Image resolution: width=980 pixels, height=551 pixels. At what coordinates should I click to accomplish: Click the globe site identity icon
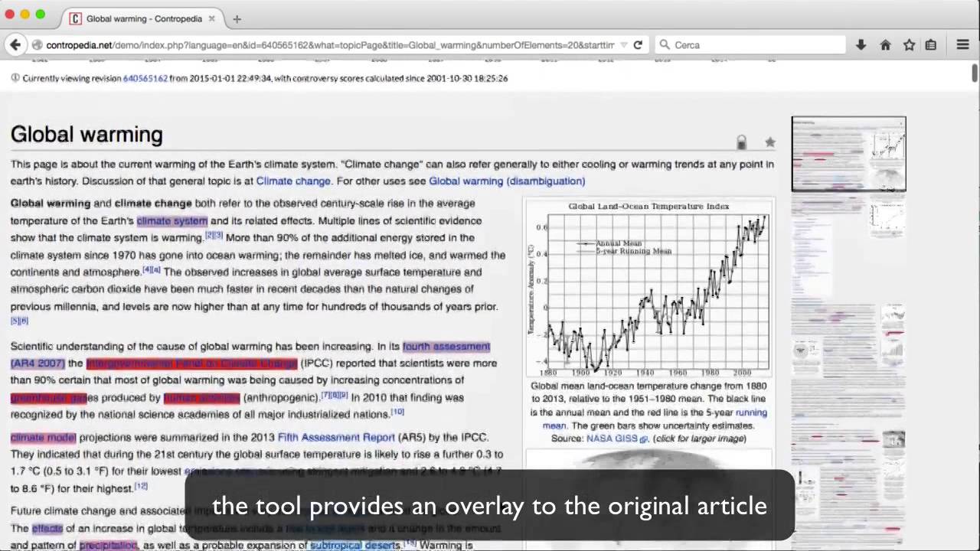tap(37, 45)
